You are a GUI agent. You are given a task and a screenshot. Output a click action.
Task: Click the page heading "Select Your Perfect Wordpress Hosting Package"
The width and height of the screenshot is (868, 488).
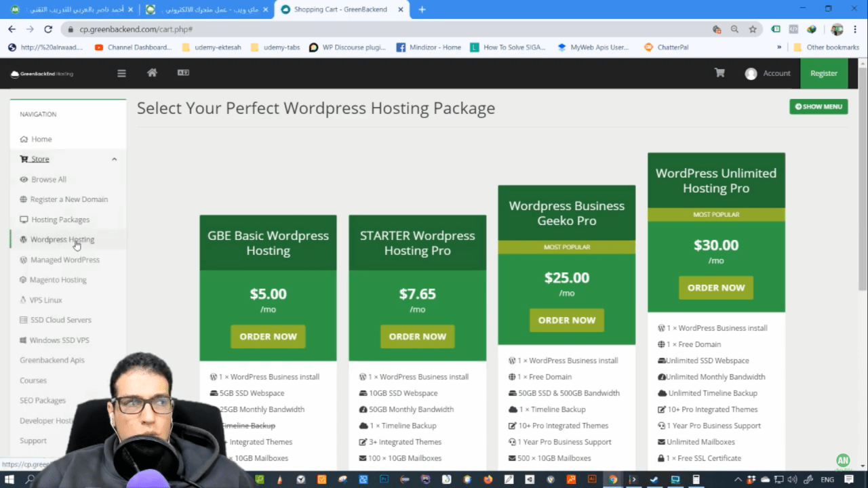pos(316,108)
